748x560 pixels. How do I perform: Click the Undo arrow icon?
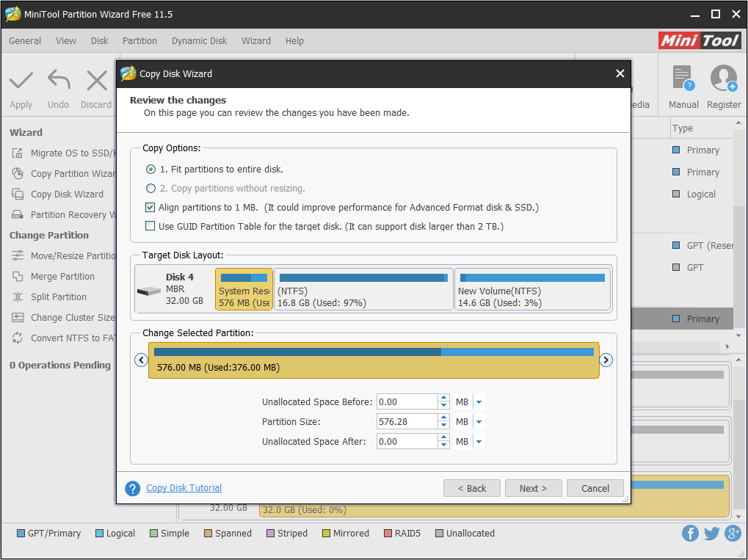(59, 80)
